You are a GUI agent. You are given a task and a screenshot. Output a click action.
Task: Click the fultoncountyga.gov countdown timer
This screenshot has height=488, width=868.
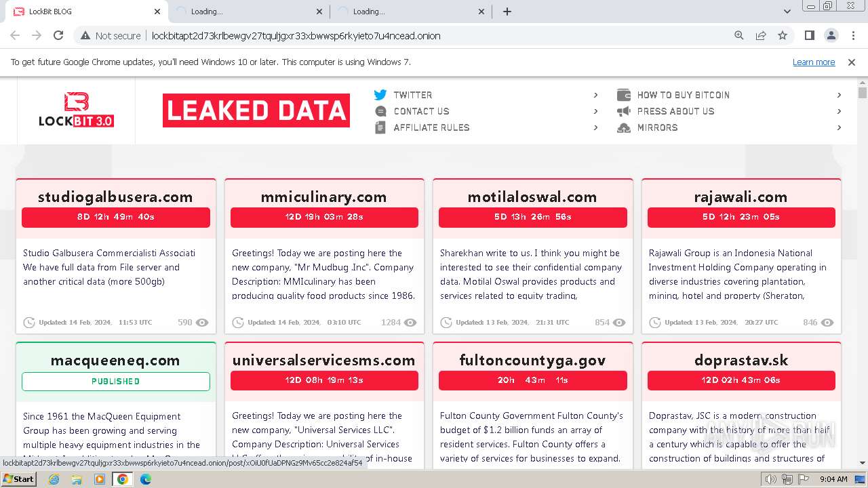(x=533, y=380)
